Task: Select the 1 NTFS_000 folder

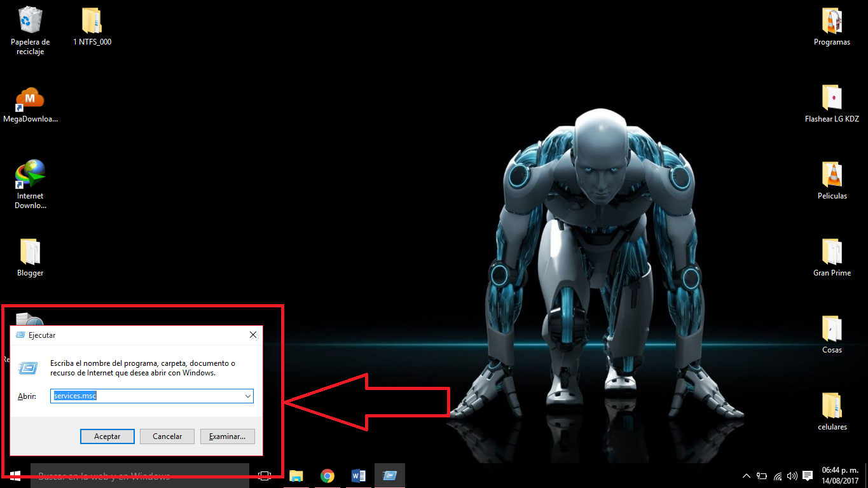Action: click(92, 27)
